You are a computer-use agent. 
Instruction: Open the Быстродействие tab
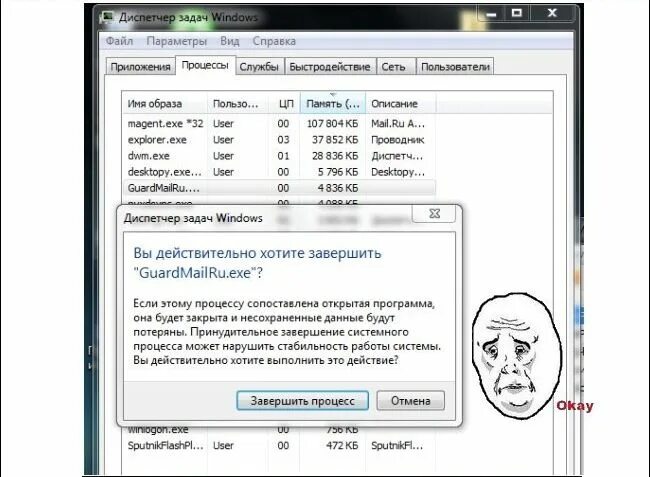tap(330, 67)
